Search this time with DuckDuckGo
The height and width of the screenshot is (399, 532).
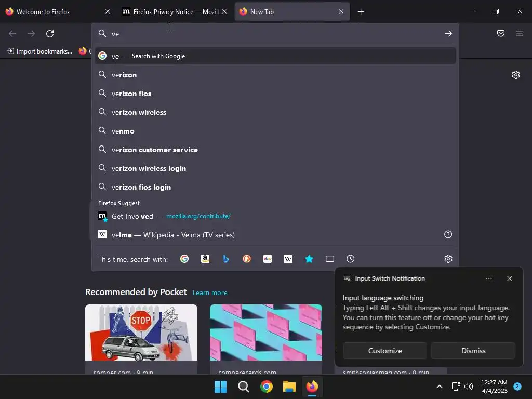click(x=247, y=259)
